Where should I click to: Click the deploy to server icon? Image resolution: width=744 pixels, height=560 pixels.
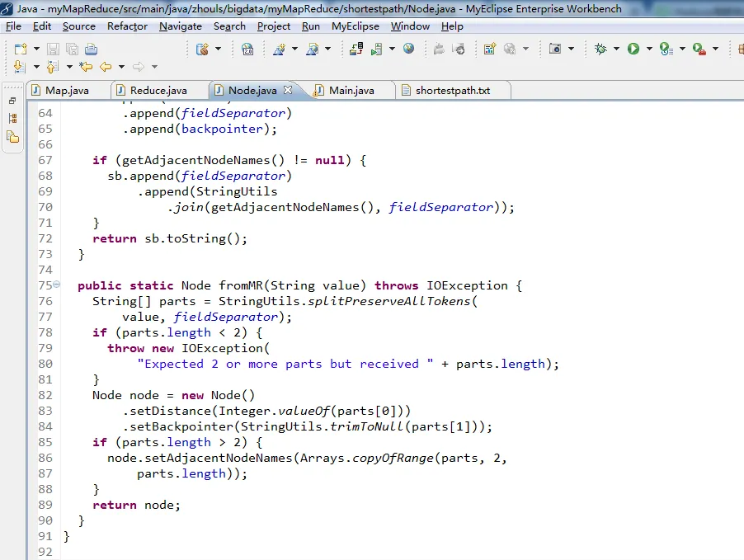tap(356, 49)
